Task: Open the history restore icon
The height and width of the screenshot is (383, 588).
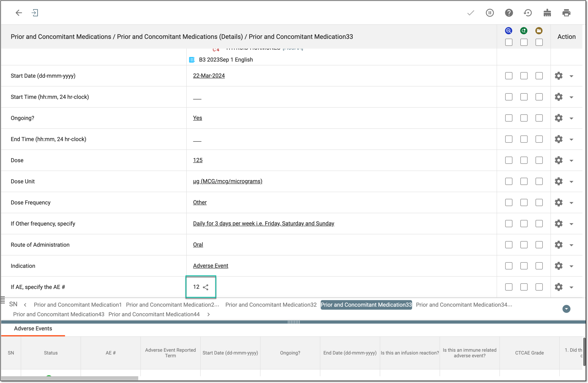Action: coord(528,13)
